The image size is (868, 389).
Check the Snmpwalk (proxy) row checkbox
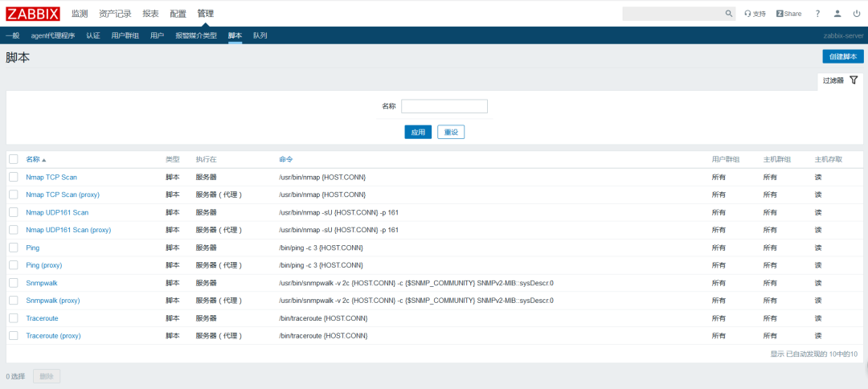tap(14, 301)
